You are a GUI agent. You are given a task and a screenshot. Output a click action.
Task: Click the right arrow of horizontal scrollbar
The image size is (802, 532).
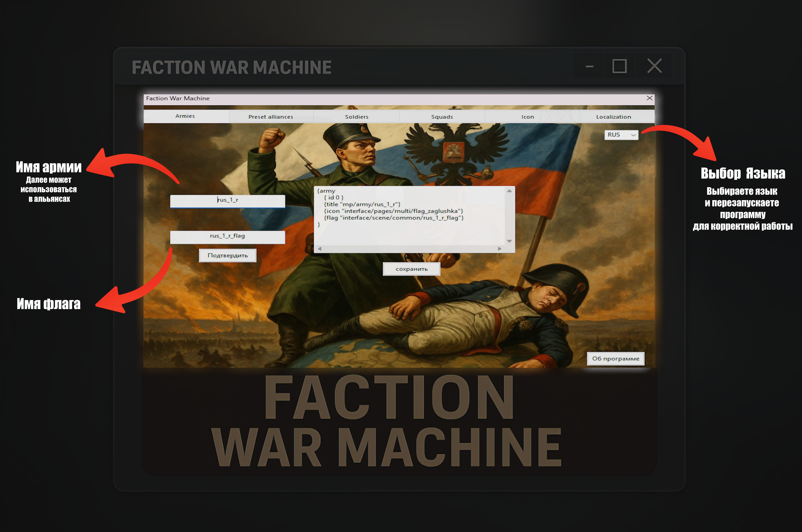(x=499, y=249)
